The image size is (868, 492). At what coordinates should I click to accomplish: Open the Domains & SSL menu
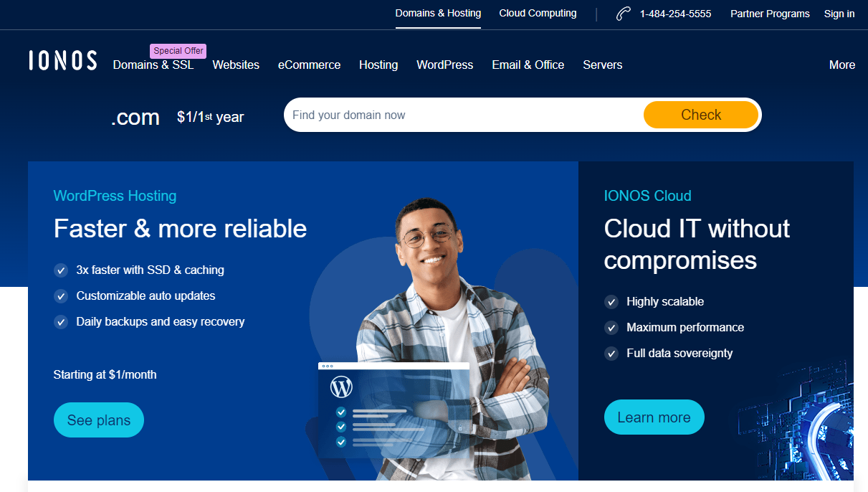tap(153, 65)
